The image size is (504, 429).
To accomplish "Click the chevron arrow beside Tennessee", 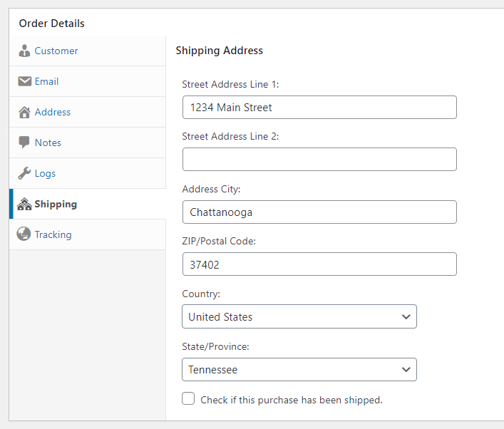I will [406, 369].
